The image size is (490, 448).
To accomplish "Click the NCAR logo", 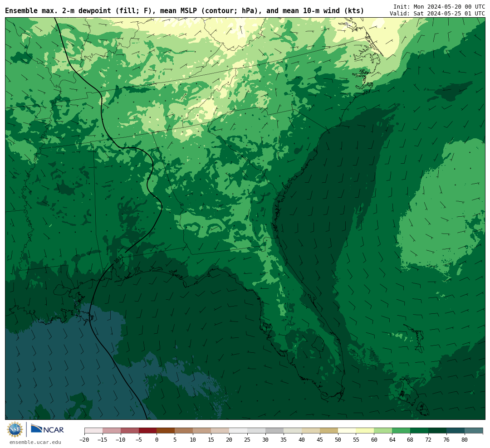I will (47, 429).
